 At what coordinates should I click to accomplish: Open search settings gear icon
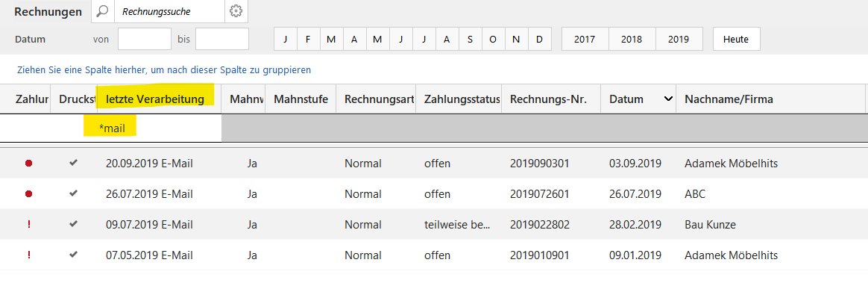236,11
